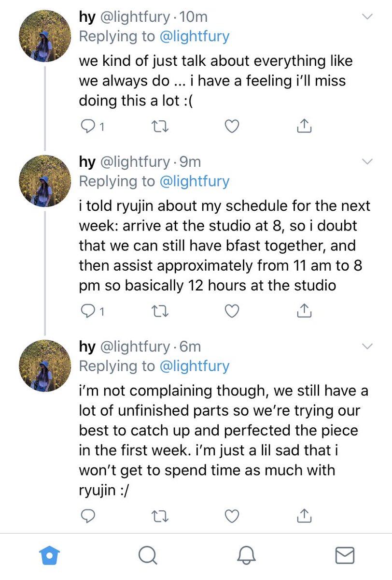Retweet the 6m tweet
The height and width of the screenshot is (580, 392).
pyautogui.click(x=160, y=517)
